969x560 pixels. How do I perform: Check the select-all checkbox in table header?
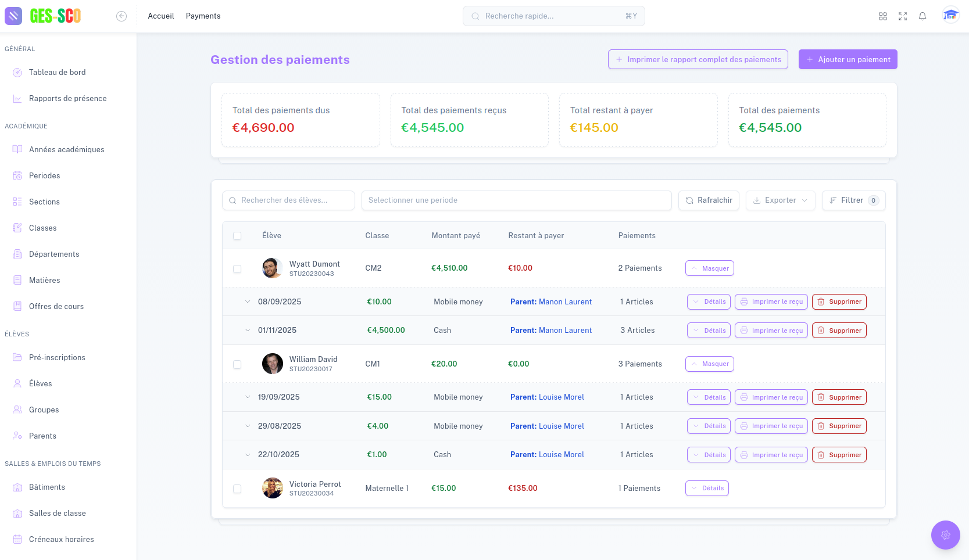click(237, 235)
